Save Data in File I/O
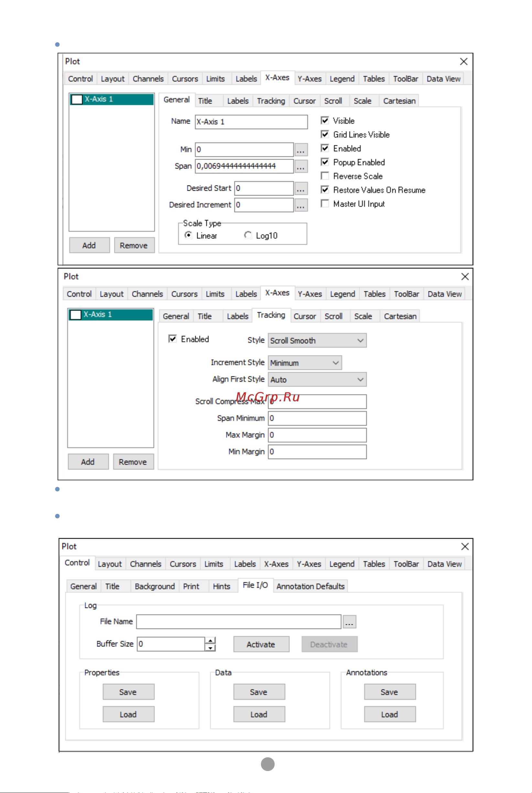532x793 pixels. [259, 692]
